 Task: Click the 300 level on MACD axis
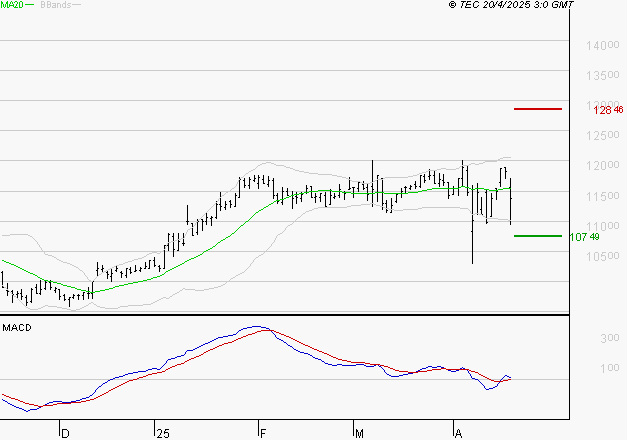583,339
